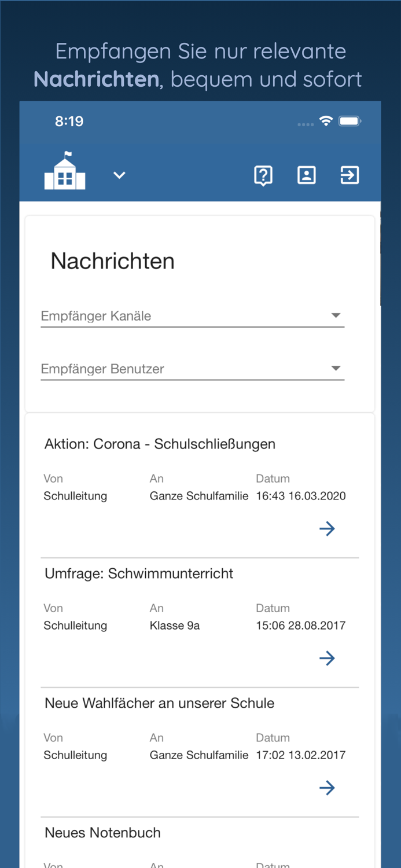Click date '16:43 16.03.2020'

[x=301, y=496]
